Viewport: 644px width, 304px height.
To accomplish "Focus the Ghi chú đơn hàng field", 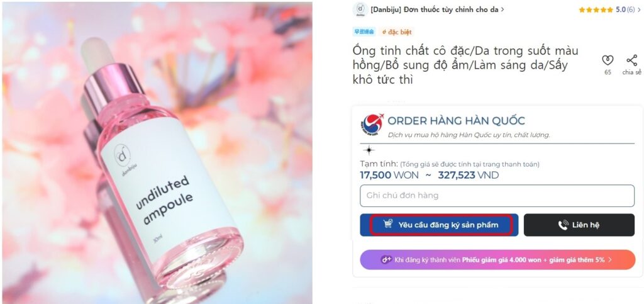I will tap(497, 196).
